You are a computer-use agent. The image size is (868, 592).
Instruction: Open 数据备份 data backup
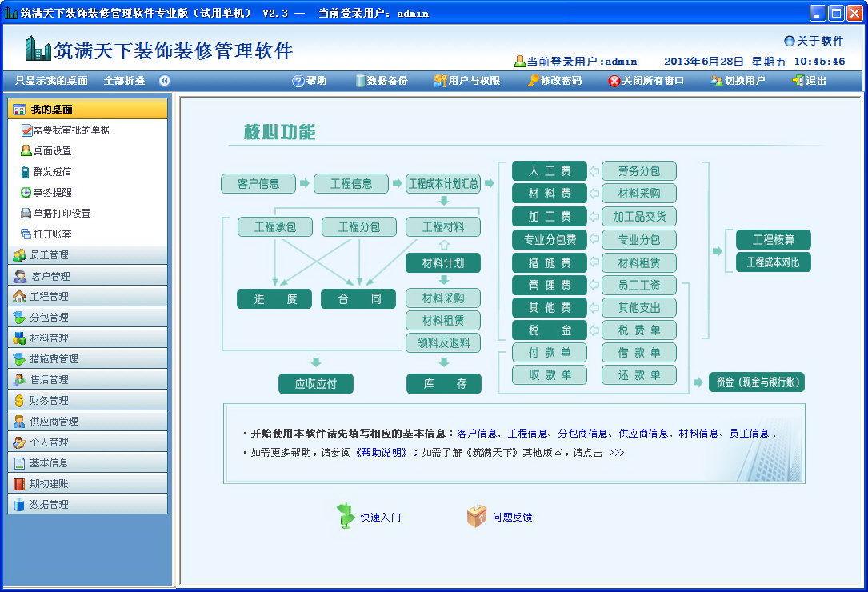point(382,81)
